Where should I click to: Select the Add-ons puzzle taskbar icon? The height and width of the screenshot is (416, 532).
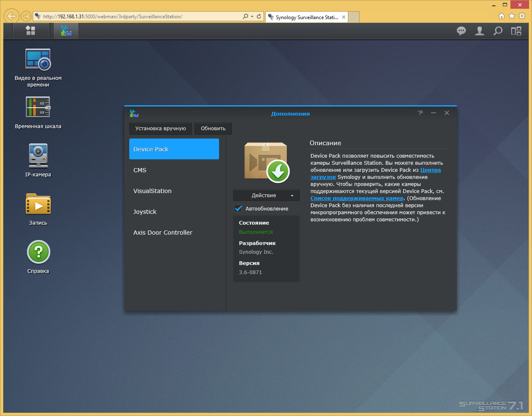[x=66, y=31]
